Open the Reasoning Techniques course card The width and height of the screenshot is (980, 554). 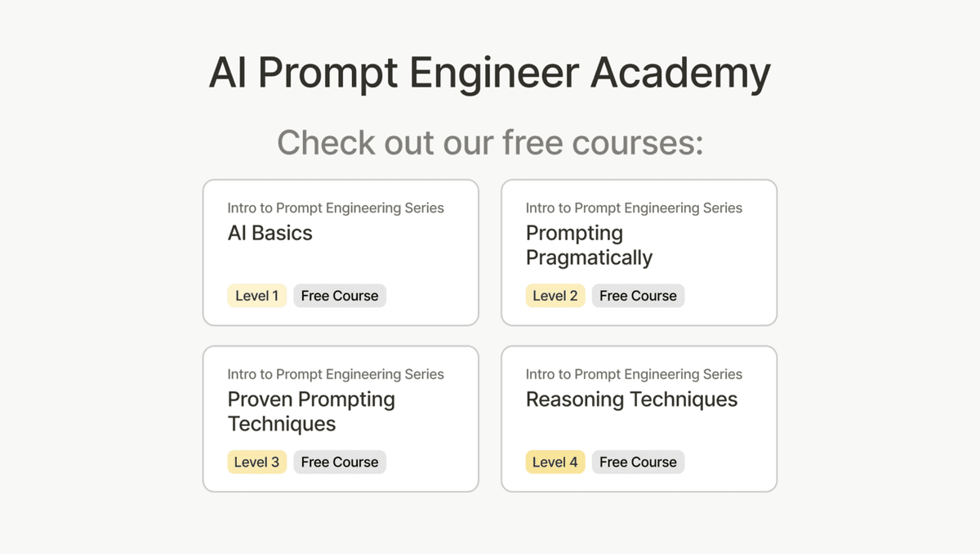tap(639, 418)
